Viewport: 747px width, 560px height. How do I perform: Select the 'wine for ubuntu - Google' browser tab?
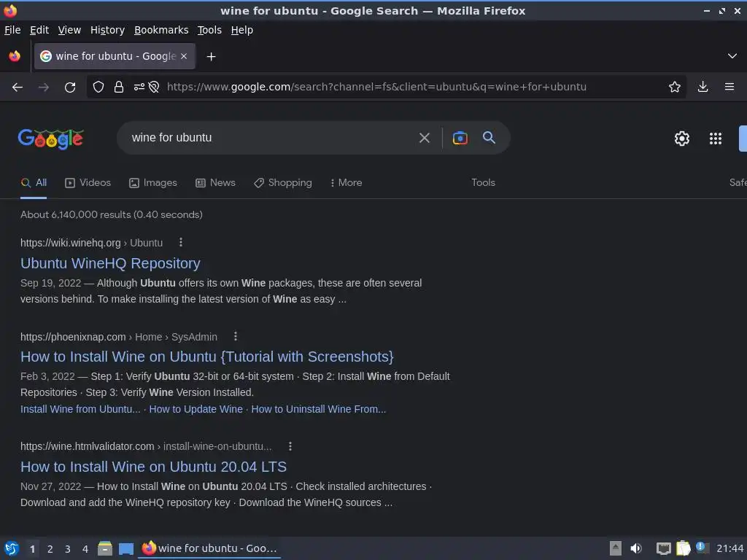coord(115,56)
